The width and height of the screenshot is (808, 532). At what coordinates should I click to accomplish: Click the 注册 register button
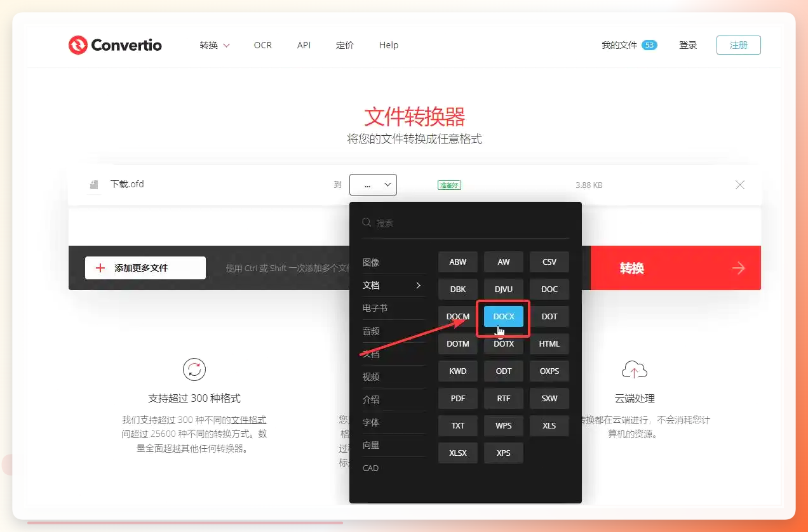coord(739,45)
